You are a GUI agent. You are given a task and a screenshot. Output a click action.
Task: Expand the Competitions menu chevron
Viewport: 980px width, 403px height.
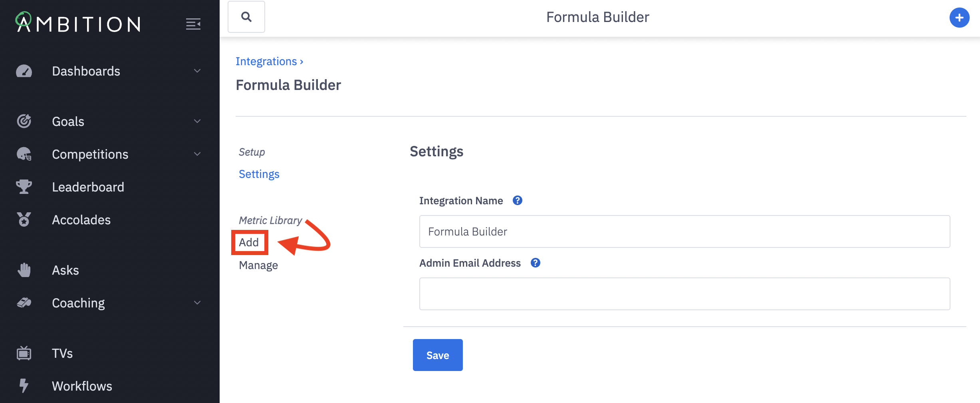(x=197, y=154)
